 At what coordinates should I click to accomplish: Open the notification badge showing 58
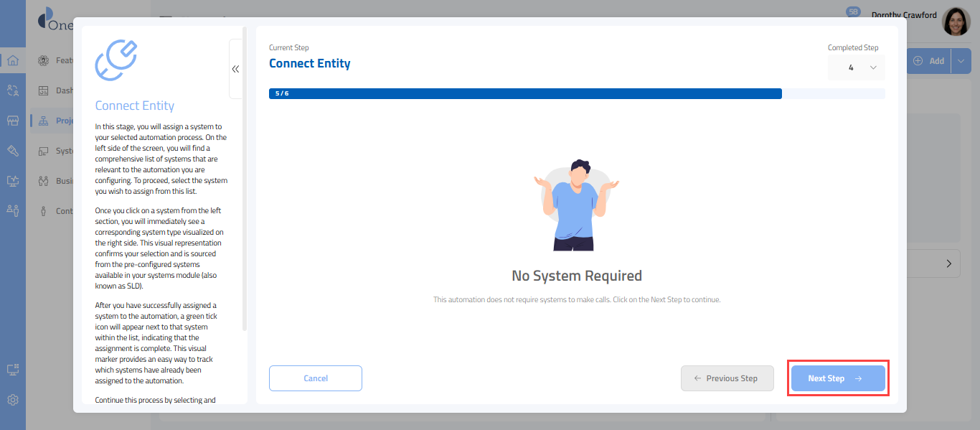(x=853, y=12)
